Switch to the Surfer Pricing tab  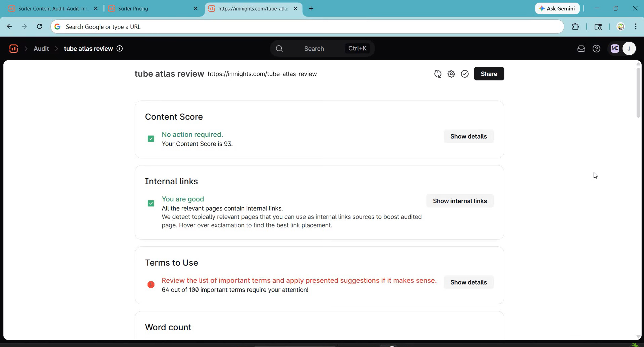pyautogui.click(x=134, y=8)
